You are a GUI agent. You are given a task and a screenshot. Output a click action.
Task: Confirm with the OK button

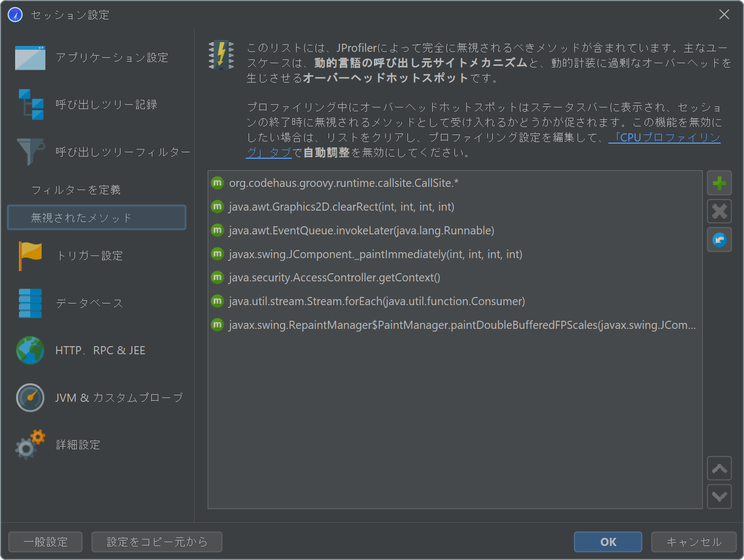(608, 542)
